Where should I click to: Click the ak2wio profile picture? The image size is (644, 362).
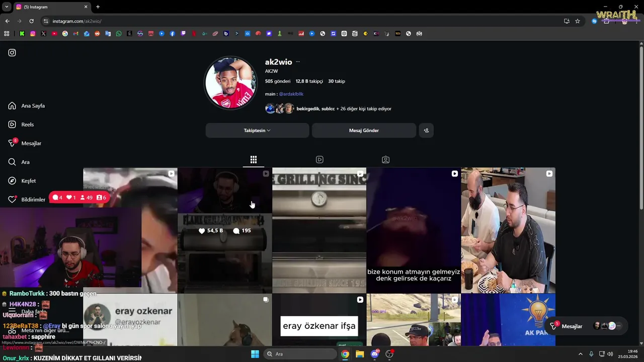[230, 82]
